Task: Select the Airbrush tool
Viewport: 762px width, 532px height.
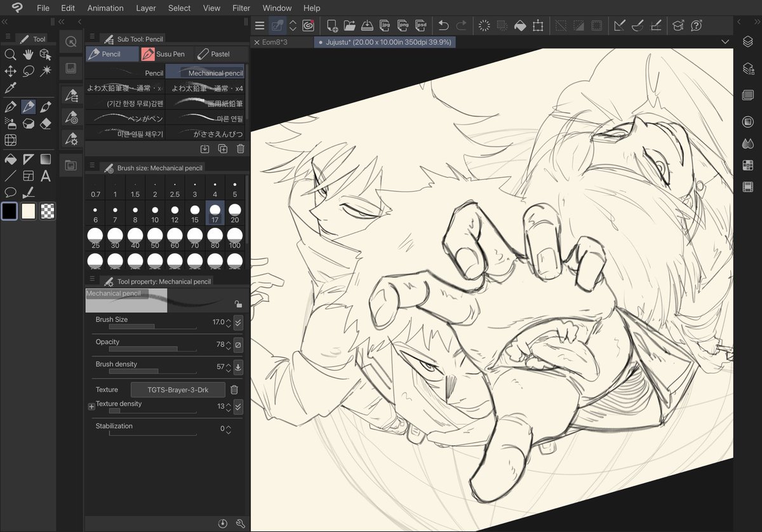Action: coord(11,123)
